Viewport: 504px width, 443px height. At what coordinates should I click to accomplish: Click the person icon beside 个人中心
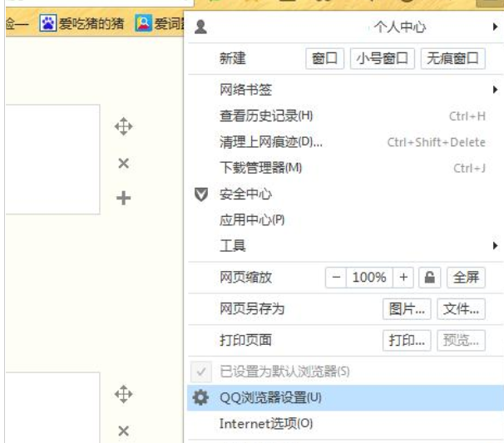coord(200,27)
